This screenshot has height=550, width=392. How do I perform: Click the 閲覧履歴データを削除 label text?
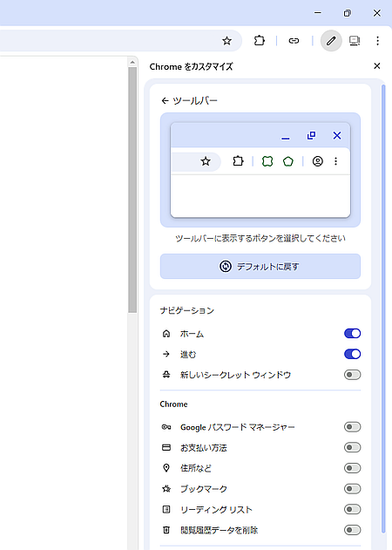click(x=220, y=530)
